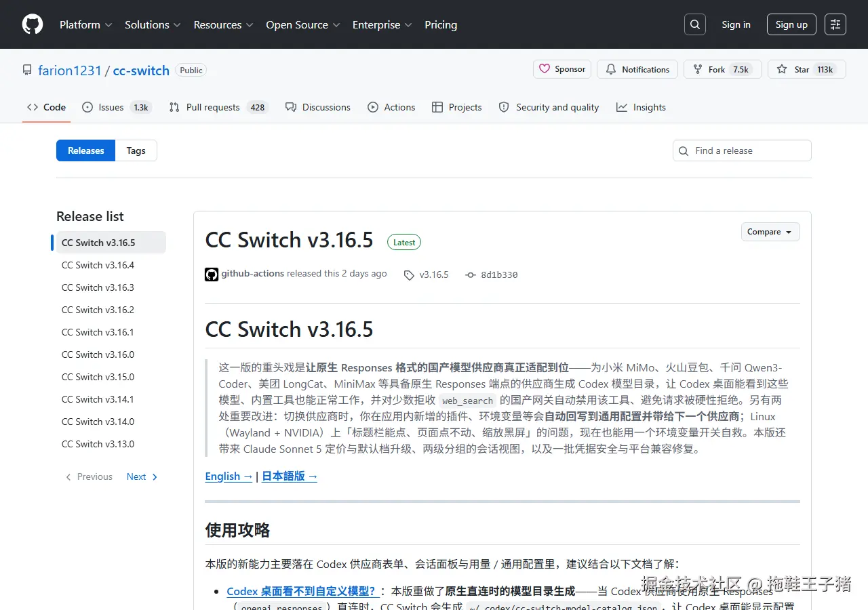The width and height of the screenshot is (868, 610).
Task: Select CC Switch v3.16.1 in Release list
Action: pos(111,332)
